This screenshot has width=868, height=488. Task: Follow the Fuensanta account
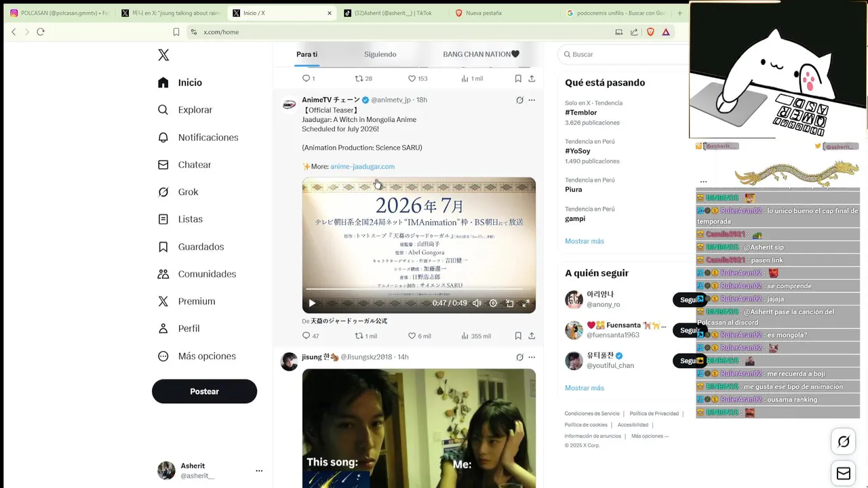[x=689, y=330]
